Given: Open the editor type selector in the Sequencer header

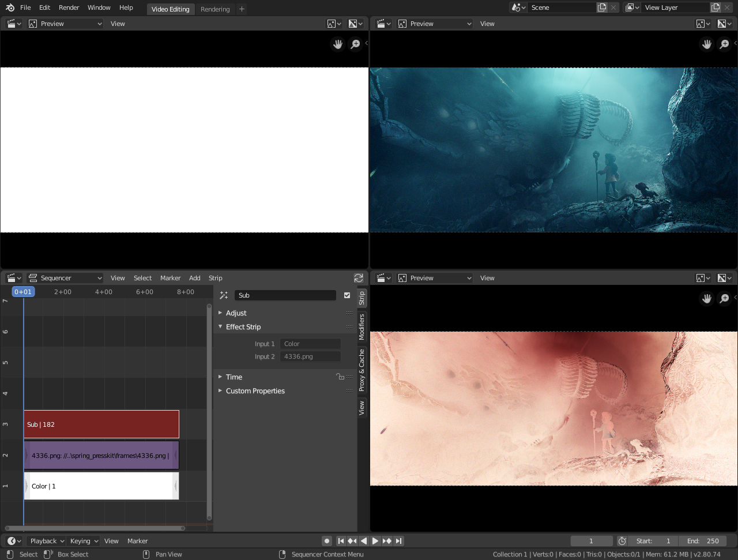Looking at the screenshot, I should click(x=13, y=277).
